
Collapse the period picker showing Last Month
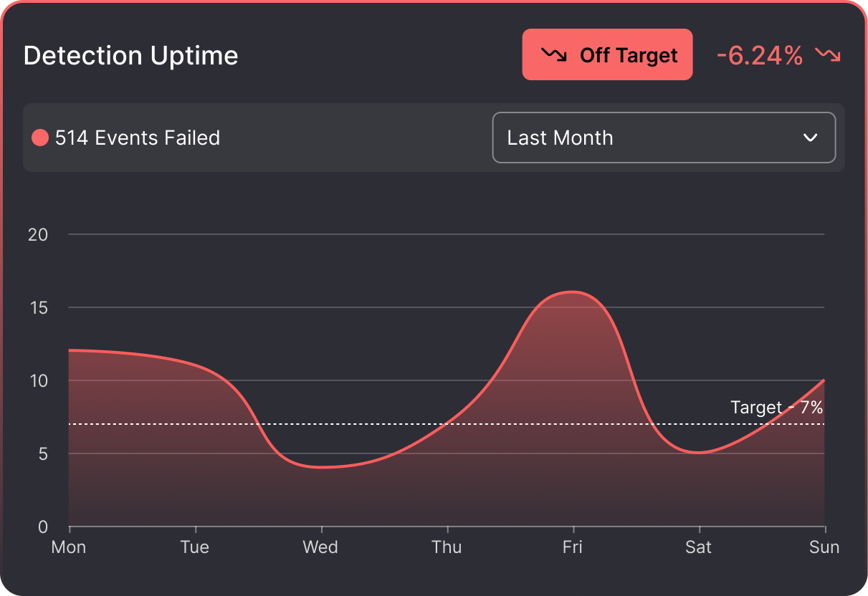664,138
